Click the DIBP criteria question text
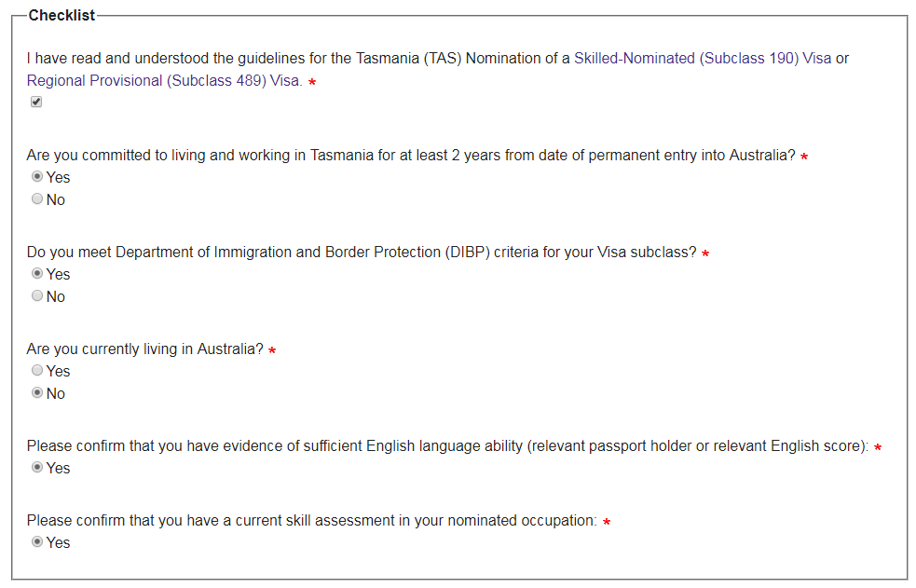This screenshot has width=916, height=588. (361, 253)
